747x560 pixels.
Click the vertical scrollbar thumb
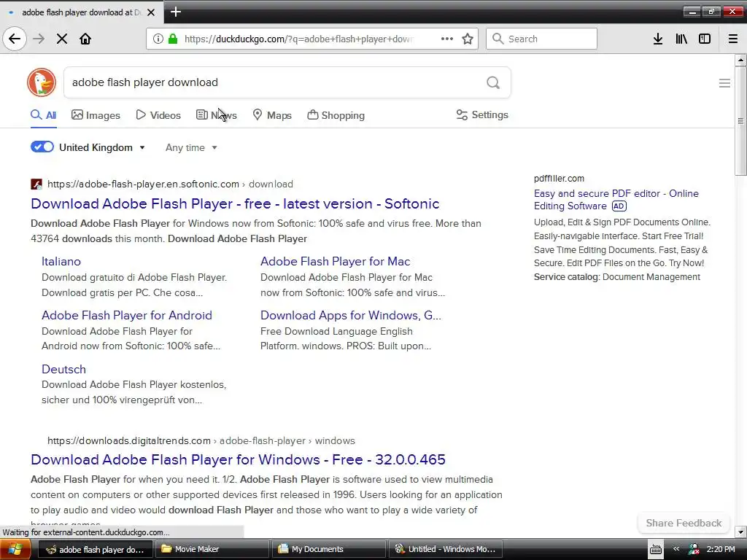(740, 121)
